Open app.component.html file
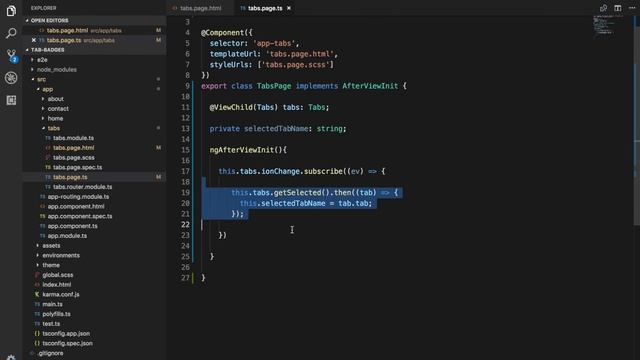 click(76, 207)
